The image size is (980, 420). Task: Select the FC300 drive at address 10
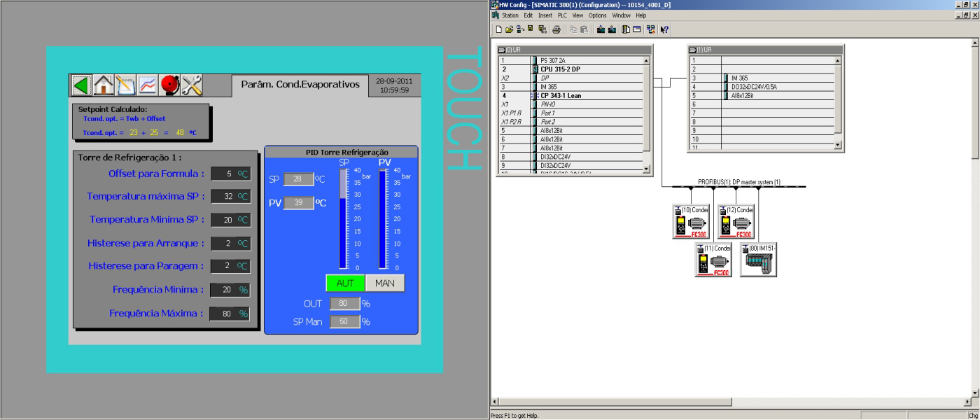[x=691, y=220]
